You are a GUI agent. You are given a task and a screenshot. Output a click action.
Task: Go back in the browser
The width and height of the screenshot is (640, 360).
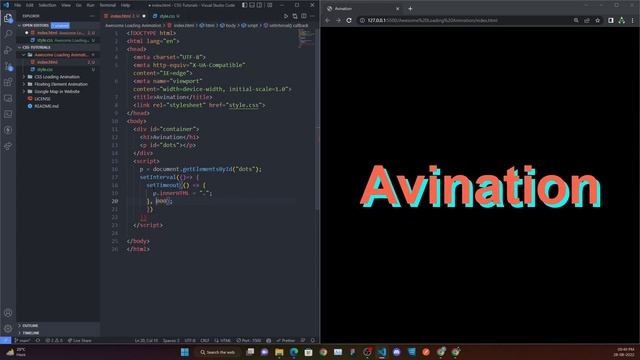click(x=327, y=20)
